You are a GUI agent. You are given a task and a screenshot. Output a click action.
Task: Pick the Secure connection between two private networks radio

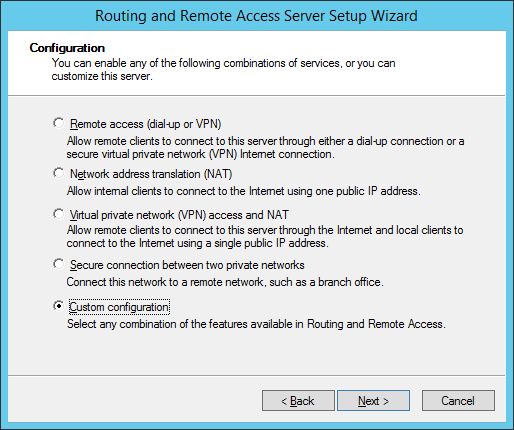[x=59, y=264]
